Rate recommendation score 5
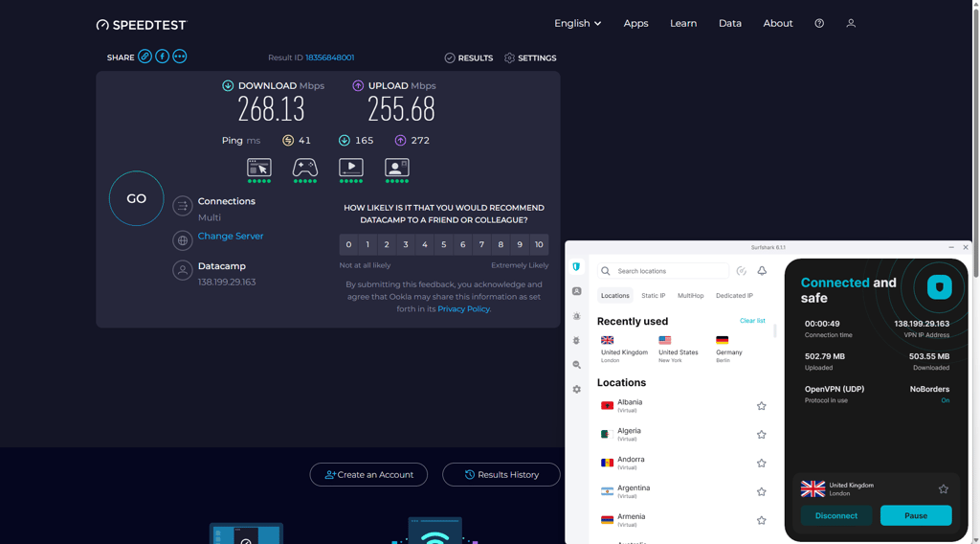Screen dimensions: 980x544 click(444, 244)
